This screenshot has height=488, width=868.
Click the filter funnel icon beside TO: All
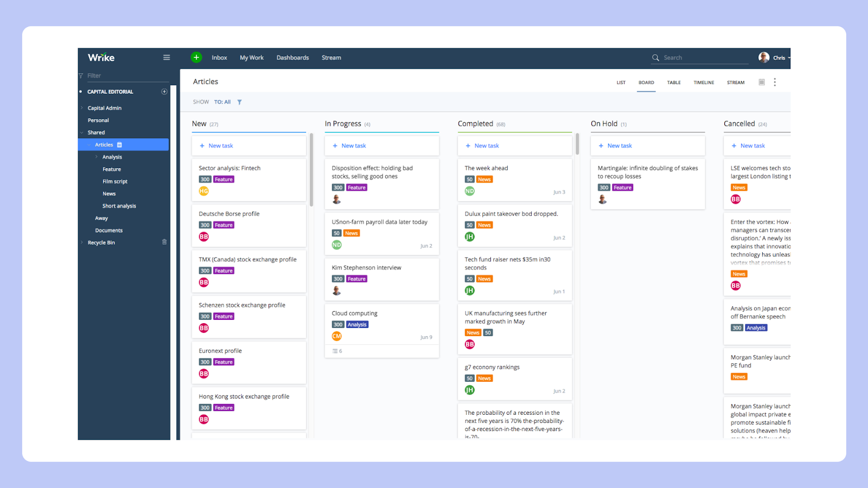coord(239,102)
